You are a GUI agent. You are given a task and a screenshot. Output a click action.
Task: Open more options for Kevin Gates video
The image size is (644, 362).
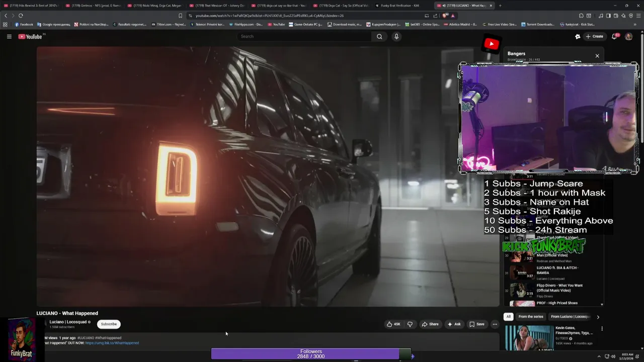(x=602, y=329)
